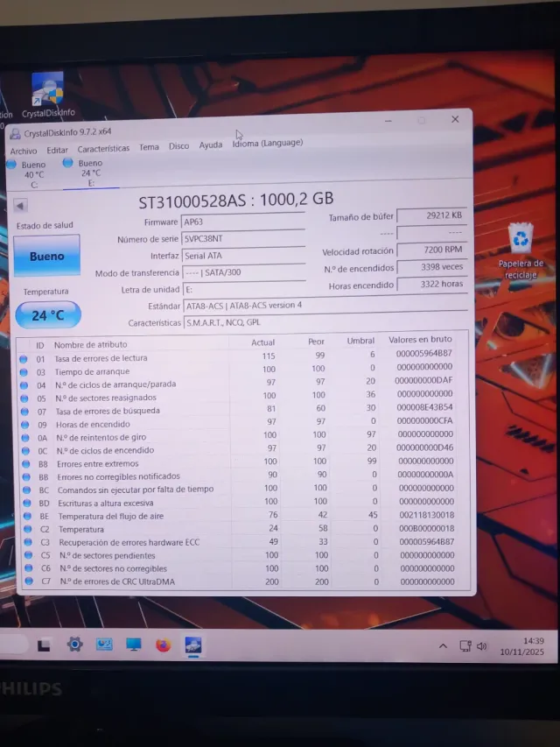Screen dimensions: 560x747
Task: Open the CrystalDiskInfo desktop shortcut
Action: click(48, 95)
